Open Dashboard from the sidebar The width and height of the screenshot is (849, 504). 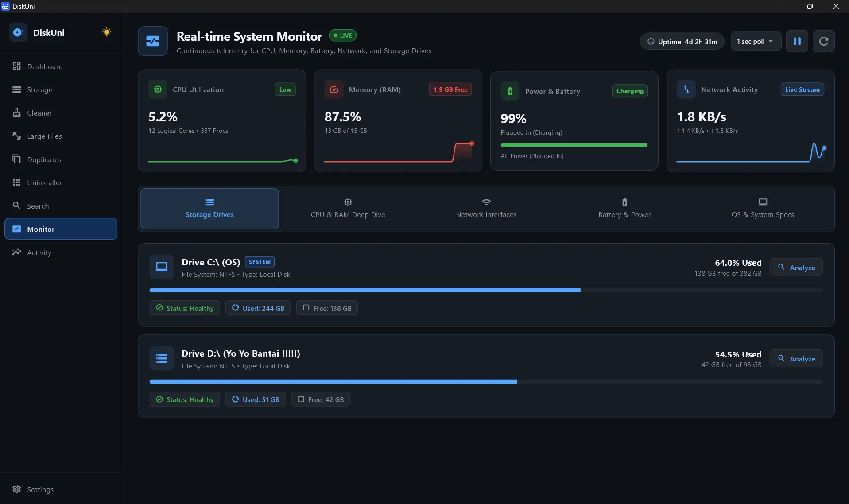(x=61, y=66)
